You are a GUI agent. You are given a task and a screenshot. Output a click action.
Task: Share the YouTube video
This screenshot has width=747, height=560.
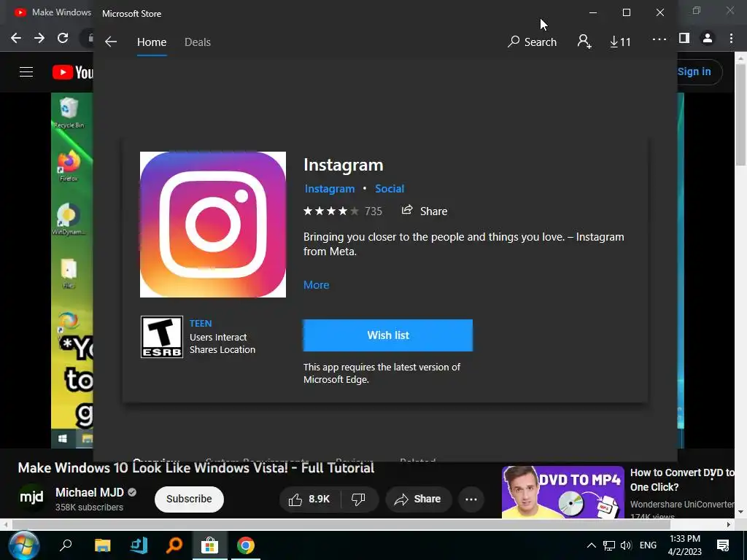tap(418, 499)
